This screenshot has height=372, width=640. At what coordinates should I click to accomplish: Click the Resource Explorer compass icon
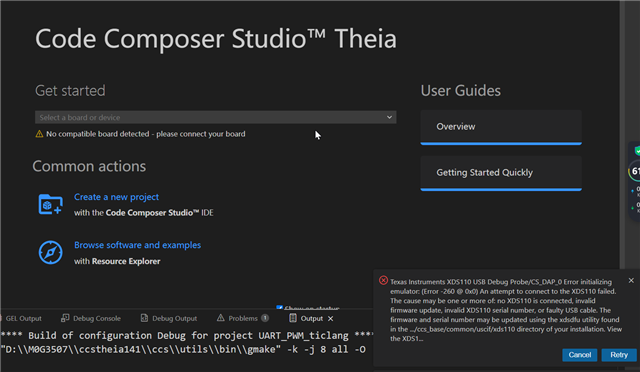click(x=50, y=252)
